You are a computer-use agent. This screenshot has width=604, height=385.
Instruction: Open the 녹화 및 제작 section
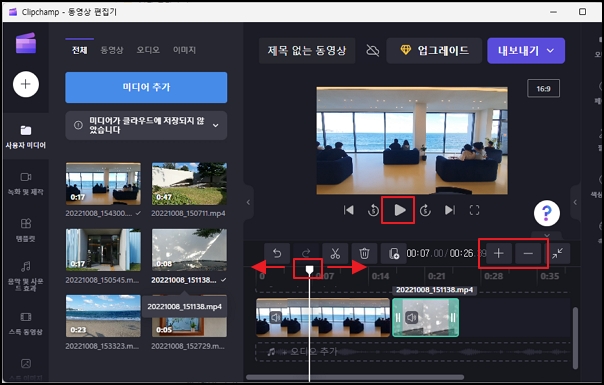[x=26, y=183]
